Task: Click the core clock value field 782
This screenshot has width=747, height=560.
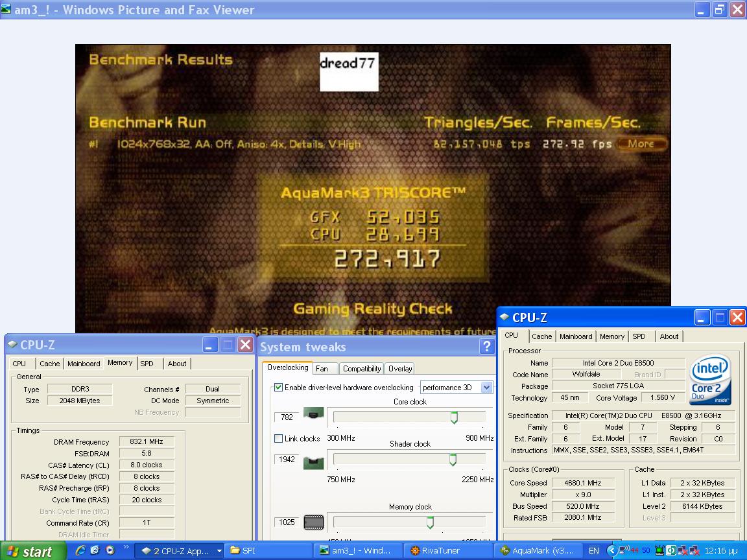Action: point(287,417)
